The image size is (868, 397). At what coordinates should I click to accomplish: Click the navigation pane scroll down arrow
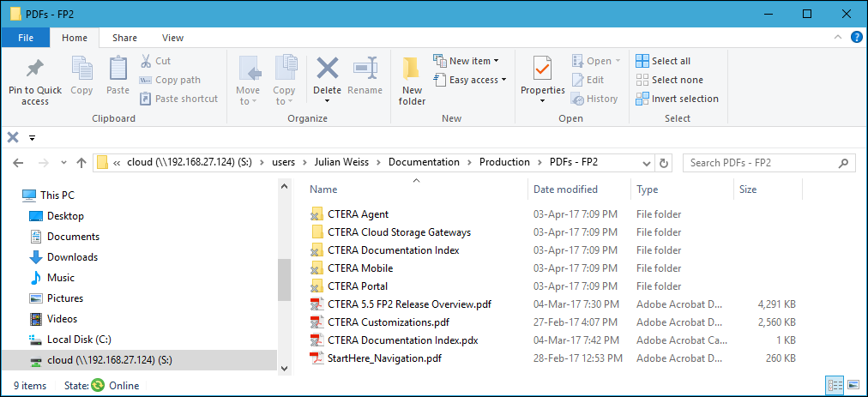click(x=284, y=368)
